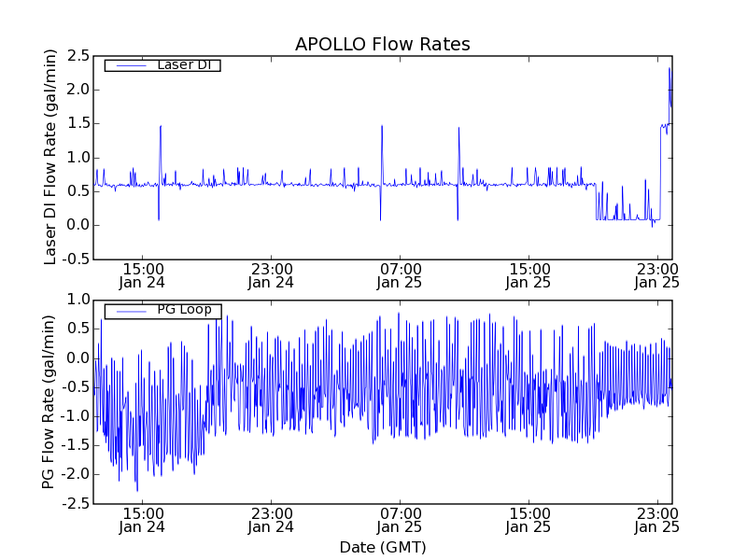Screen dimensions: 747x560
Task: Click "15:00 Jan 25" under the Laser DI plot
Action: 529,276
